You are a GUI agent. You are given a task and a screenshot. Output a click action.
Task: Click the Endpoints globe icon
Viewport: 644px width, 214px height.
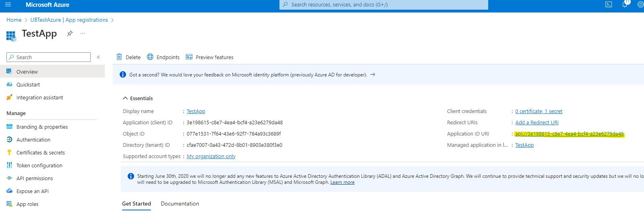tap(150, 57)
